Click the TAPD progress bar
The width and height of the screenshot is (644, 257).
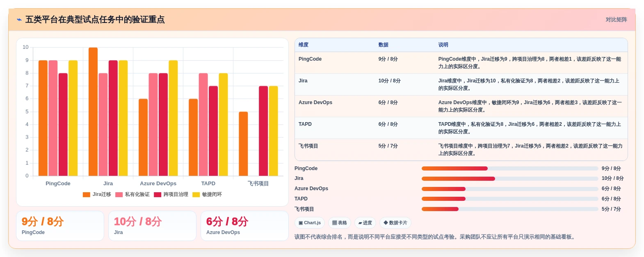pos(510,199)
